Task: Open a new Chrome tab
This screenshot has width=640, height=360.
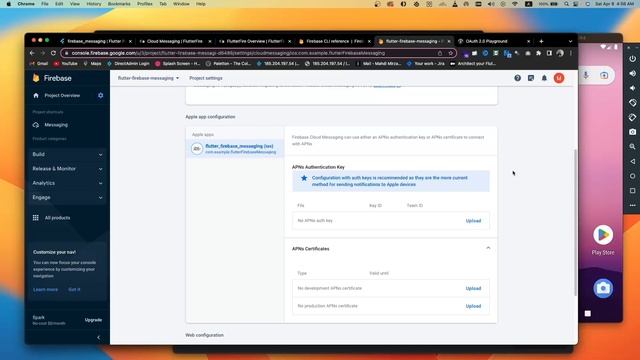Action: tap(541, 41)
